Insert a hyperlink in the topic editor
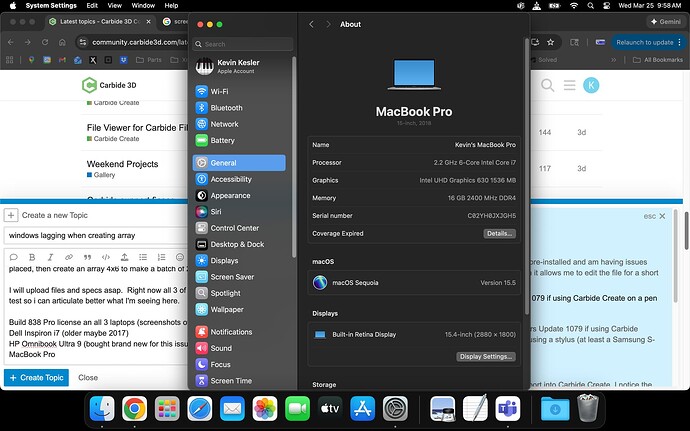The width and height of the screenshot is (690, 431). [x=69, y=257]
